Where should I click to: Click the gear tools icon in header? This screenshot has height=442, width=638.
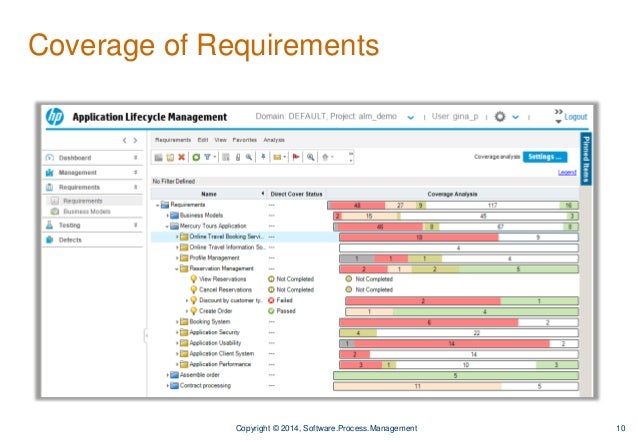click(500, 117)
